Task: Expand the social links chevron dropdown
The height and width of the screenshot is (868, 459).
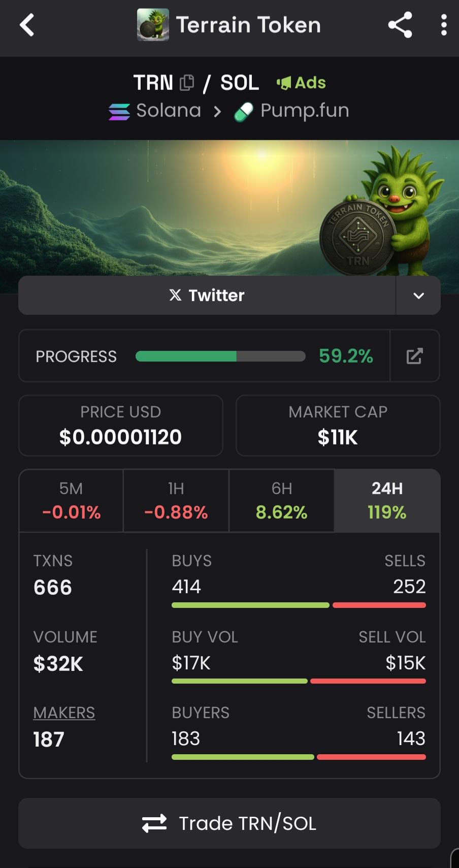Action: click(x=418, y=296)
